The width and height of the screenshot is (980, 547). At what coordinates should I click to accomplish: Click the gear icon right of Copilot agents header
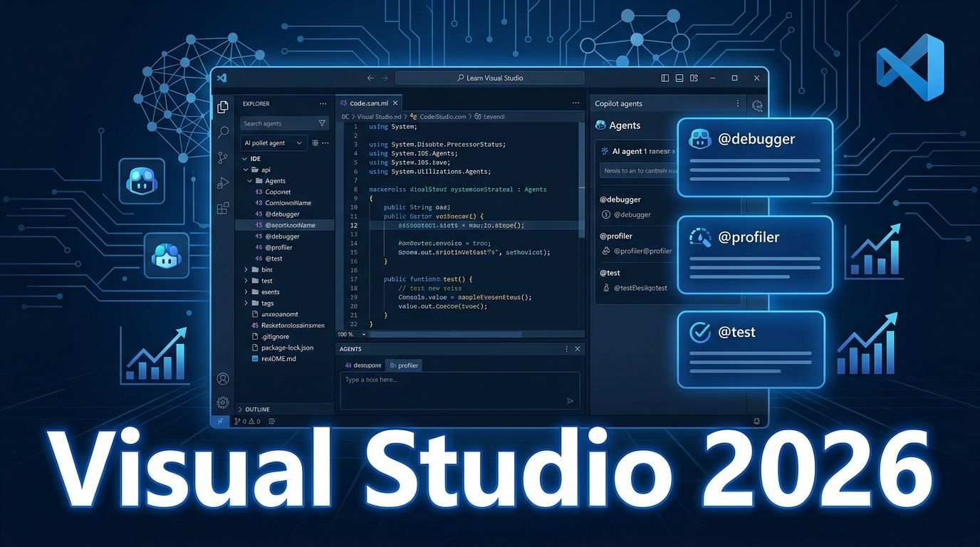pos(757,105)
